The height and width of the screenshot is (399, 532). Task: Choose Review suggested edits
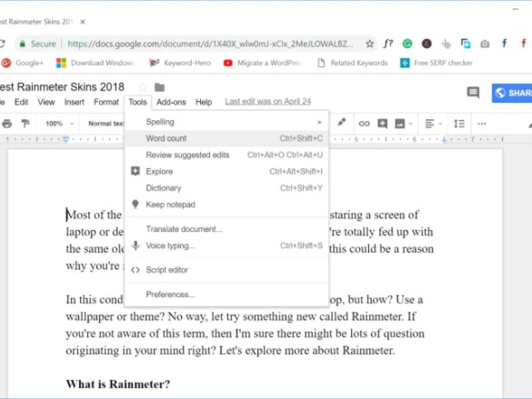tap(226, 155)
